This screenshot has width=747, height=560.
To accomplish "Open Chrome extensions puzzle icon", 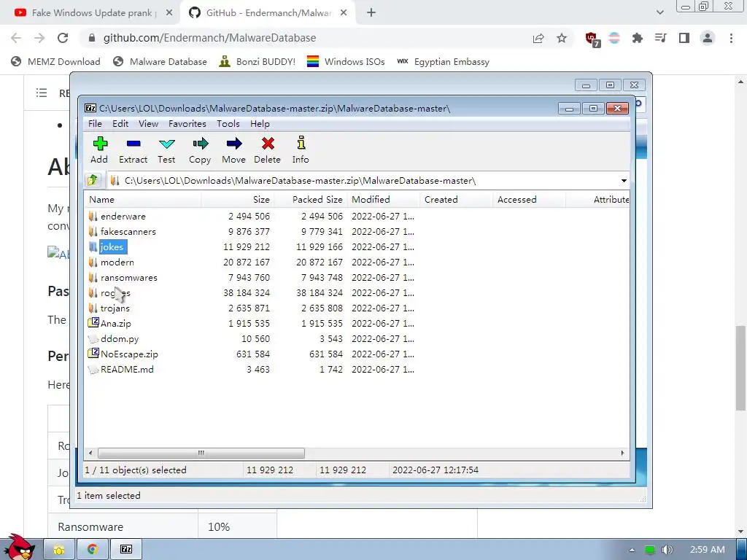I will pyautogui.click(x=637, y=38).
